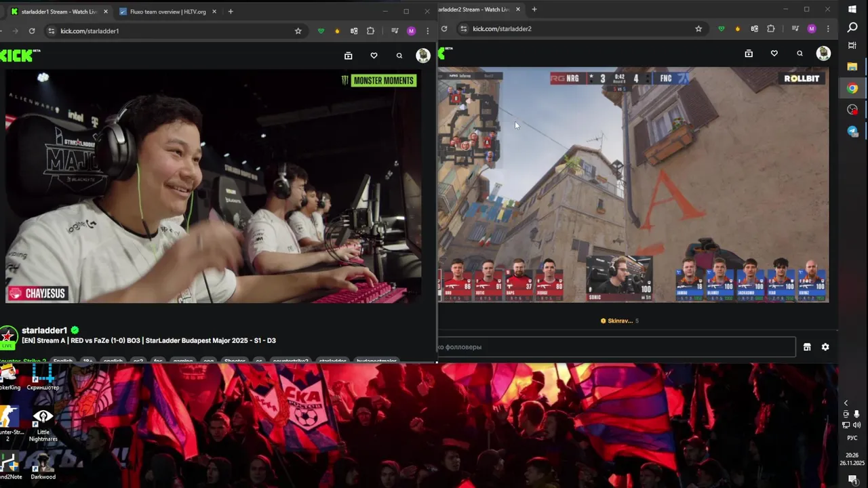
Task: Open File Explorer from taskbar
Action: [x=852, y=66]
